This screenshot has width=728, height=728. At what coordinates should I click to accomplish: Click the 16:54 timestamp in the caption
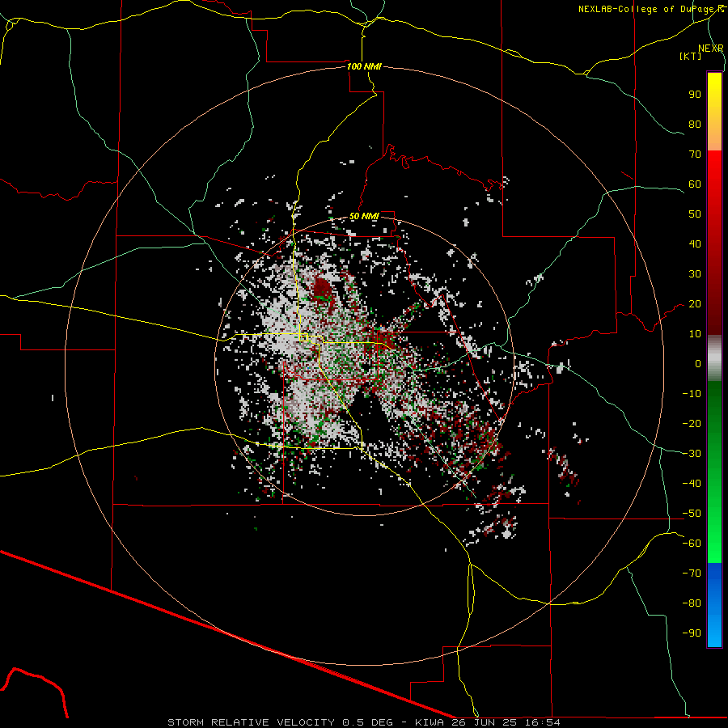point(543,722)
